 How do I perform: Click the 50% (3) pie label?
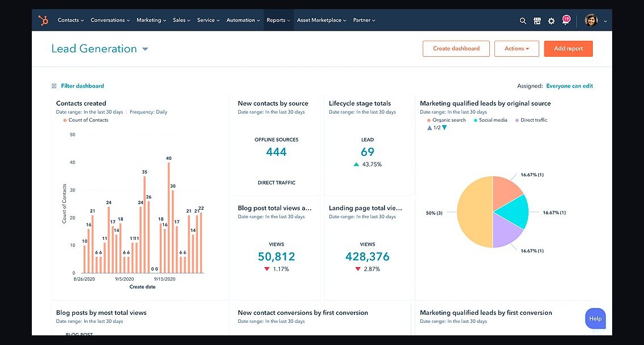434,213
